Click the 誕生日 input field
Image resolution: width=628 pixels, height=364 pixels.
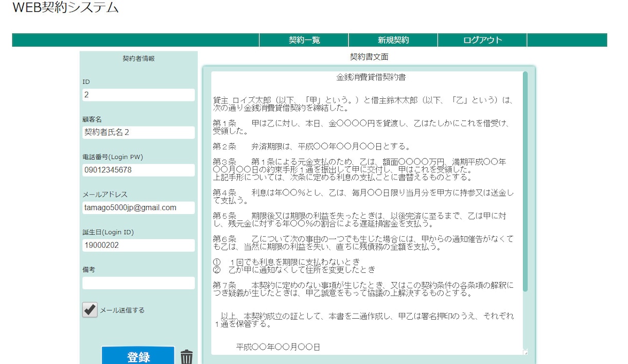[x=138, y=245]
